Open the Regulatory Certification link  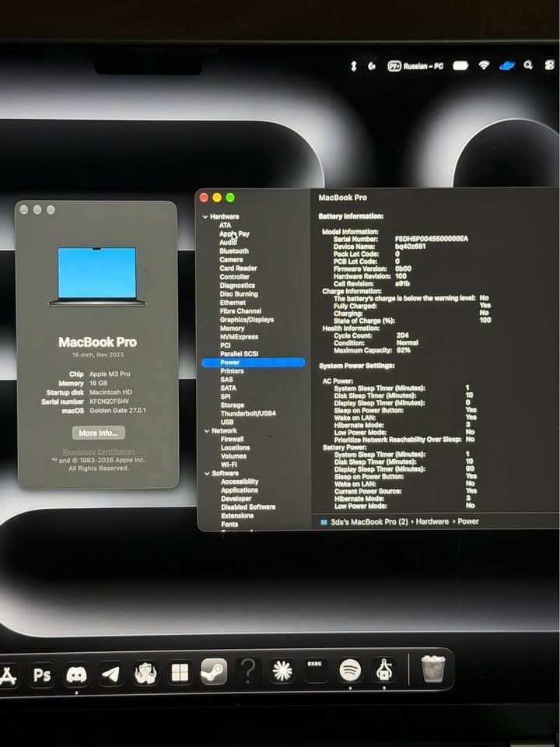click(99, 451)
